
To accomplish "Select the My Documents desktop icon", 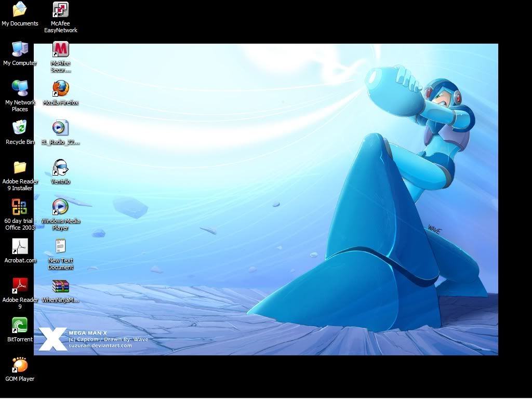I will (20, 9).
